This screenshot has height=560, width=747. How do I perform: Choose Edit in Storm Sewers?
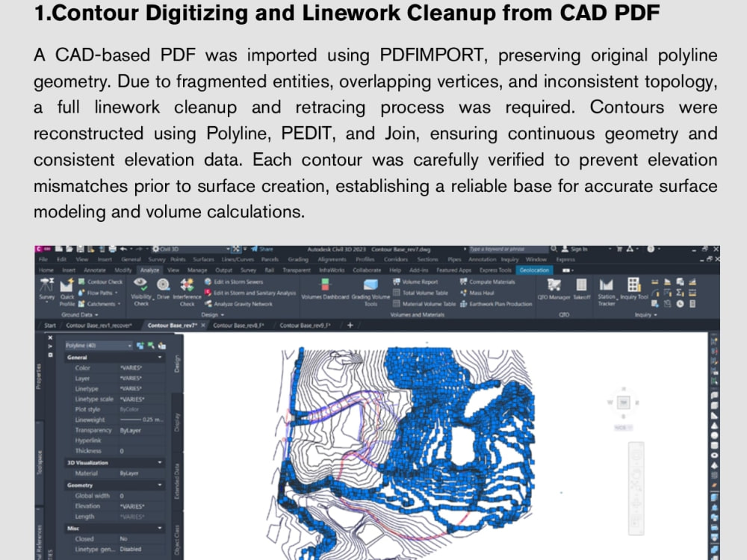(234, 282)
